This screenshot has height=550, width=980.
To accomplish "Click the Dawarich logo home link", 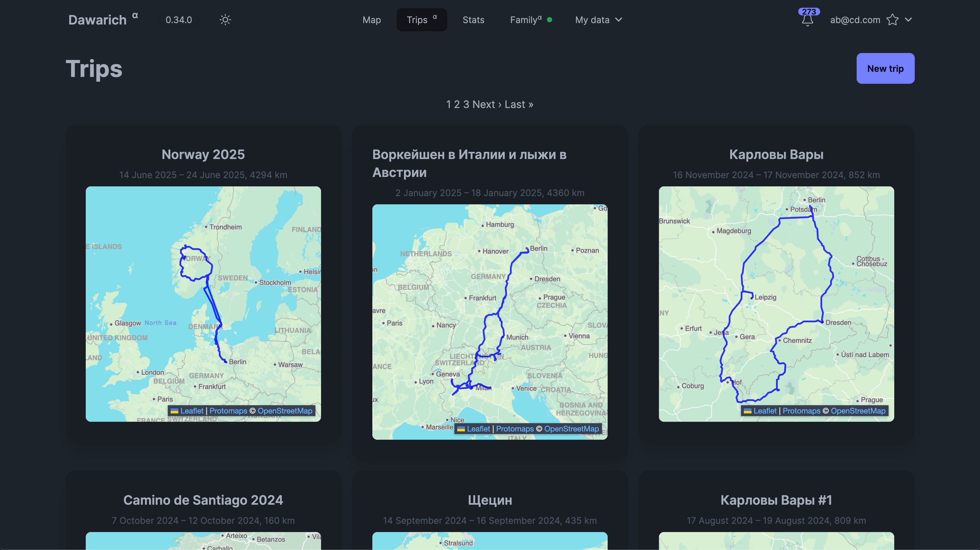I will click(x=97, y=20).
